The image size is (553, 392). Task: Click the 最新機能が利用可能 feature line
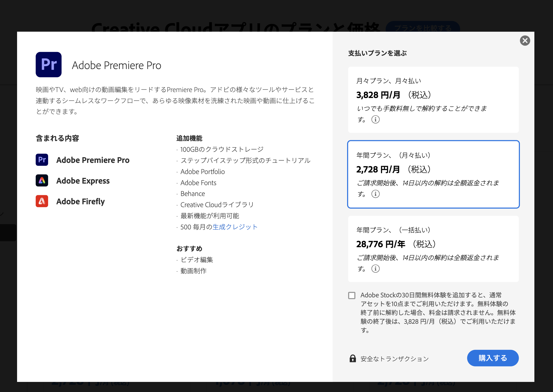pyautogui.click(x=210, y=216)
